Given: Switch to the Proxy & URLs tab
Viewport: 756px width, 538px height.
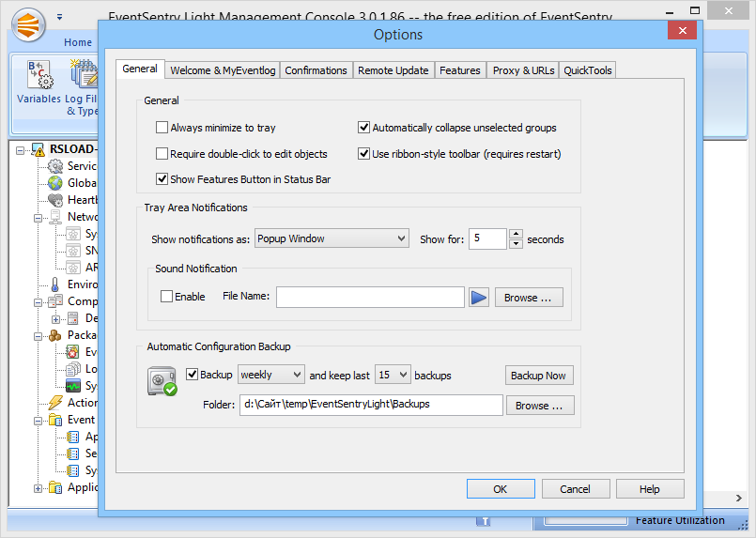Looking at the screenshot, I should [x=523, y=70].
